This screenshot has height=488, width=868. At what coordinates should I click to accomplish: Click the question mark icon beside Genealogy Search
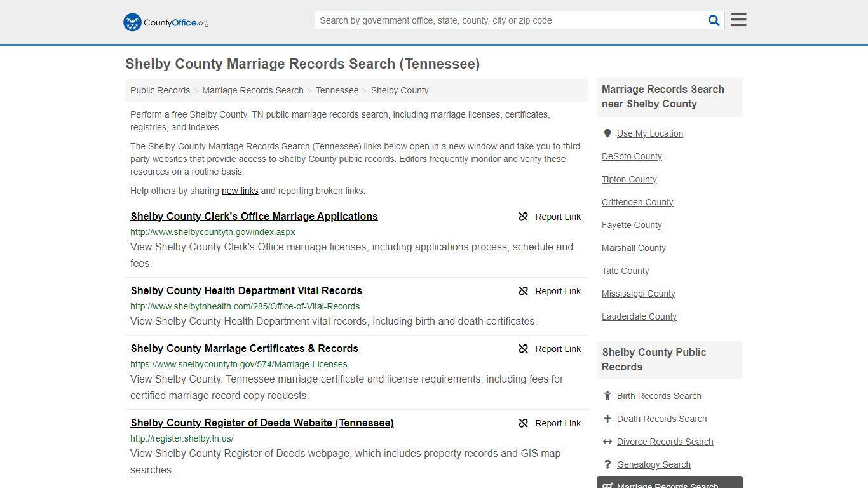click(607, 464)
